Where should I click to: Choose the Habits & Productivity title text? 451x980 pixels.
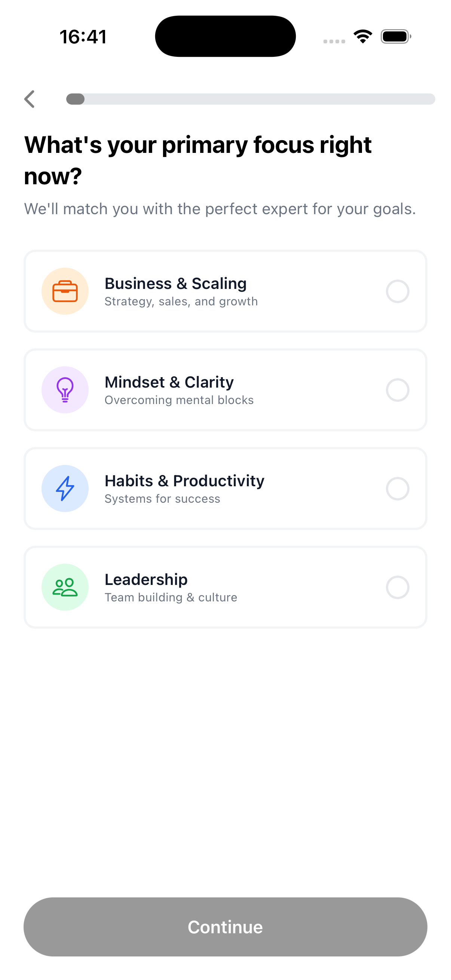tap(184, 481)
